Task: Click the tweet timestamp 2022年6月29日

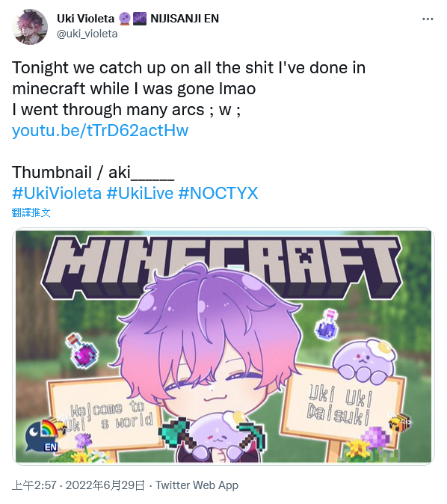Action: [x=105, y=485]
